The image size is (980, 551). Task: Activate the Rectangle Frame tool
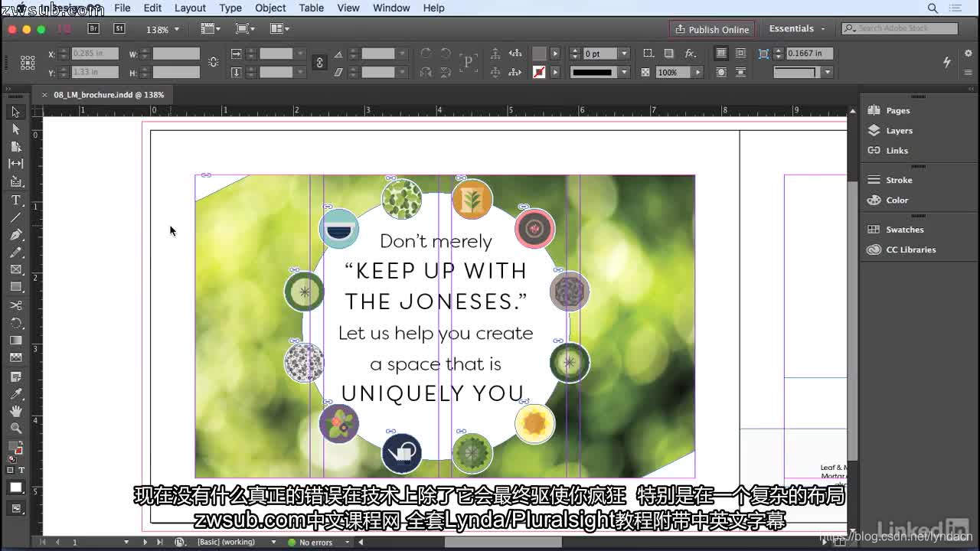point(16,270)
